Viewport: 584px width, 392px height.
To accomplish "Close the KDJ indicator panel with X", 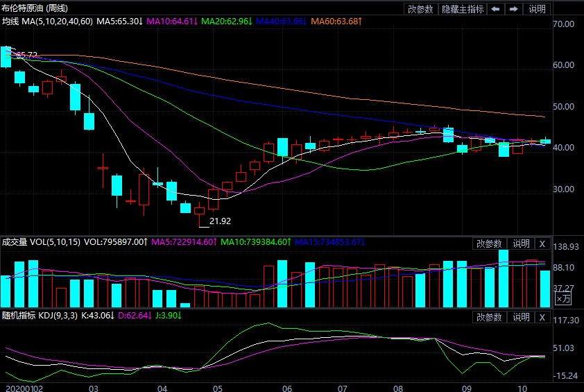I will [542, 317].
